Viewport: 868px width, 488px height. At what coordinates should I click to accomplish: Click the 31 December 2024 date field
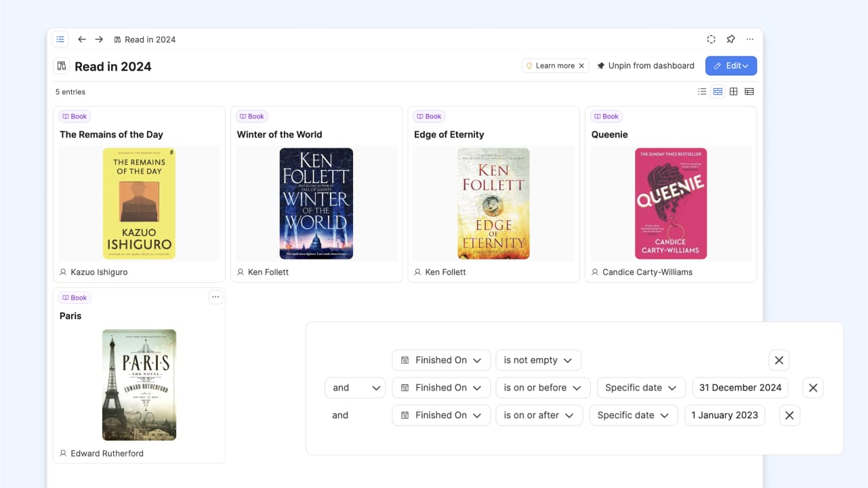click(740, 388)
